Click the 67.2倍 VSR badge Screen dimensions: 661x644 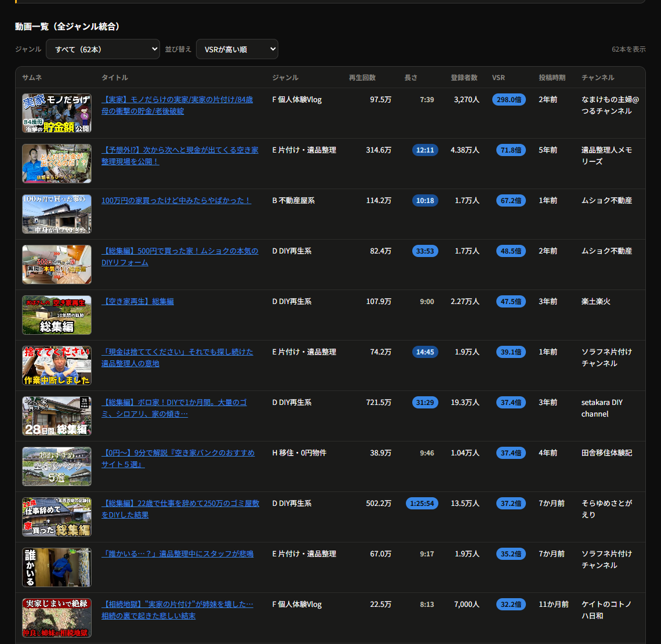click(x=511, y=200)
